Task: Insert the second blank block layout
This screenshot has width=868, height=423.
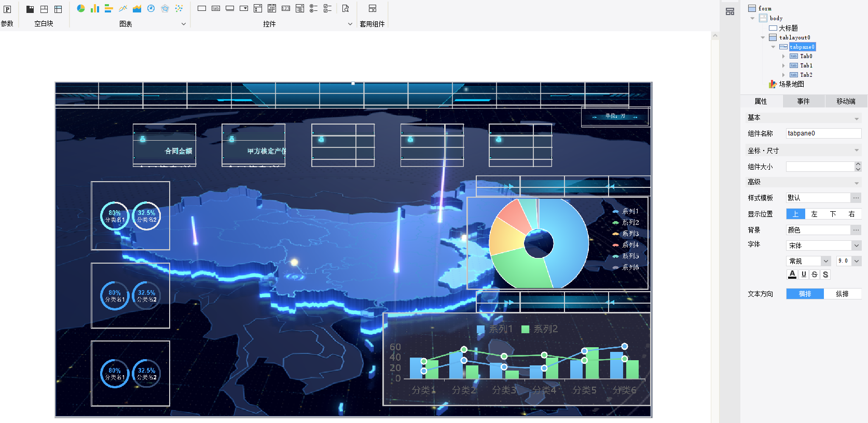Action: [44, 9]
